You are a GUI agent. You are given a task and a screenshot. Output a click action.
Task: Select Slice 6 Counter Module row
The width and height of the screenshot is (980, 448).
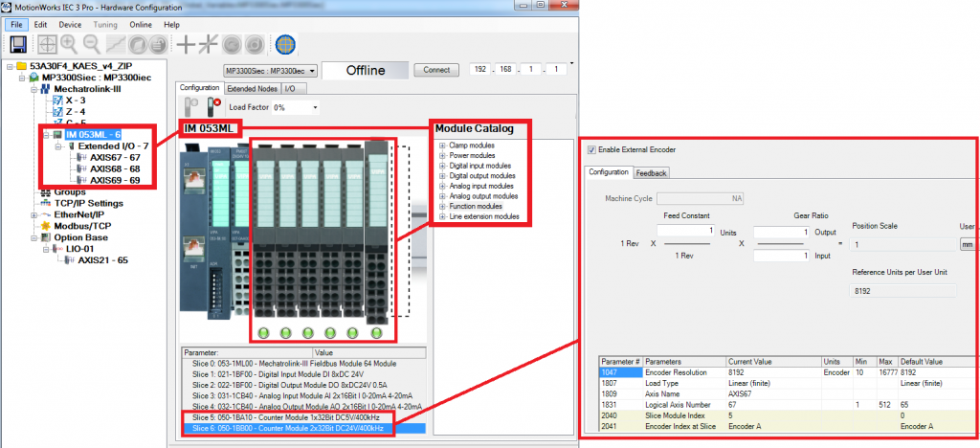pyautogui.click(x=303, y=428)
